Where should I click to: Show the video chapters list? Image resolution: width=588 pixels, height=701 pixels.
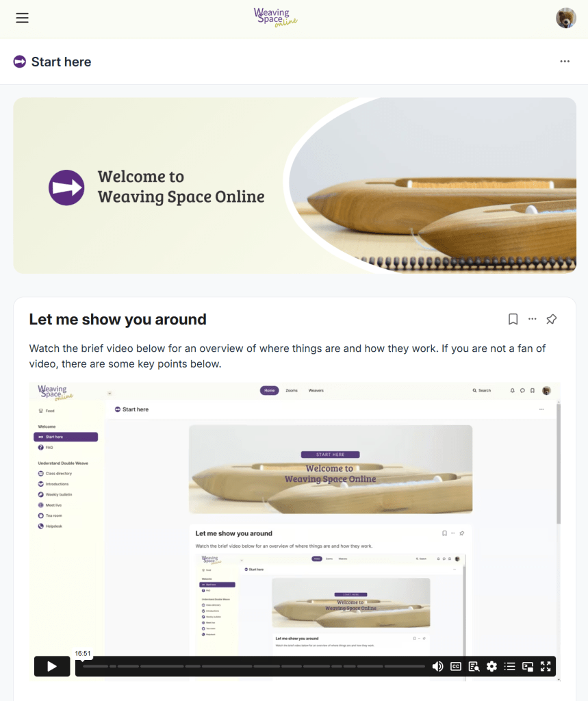pos(510,667)
